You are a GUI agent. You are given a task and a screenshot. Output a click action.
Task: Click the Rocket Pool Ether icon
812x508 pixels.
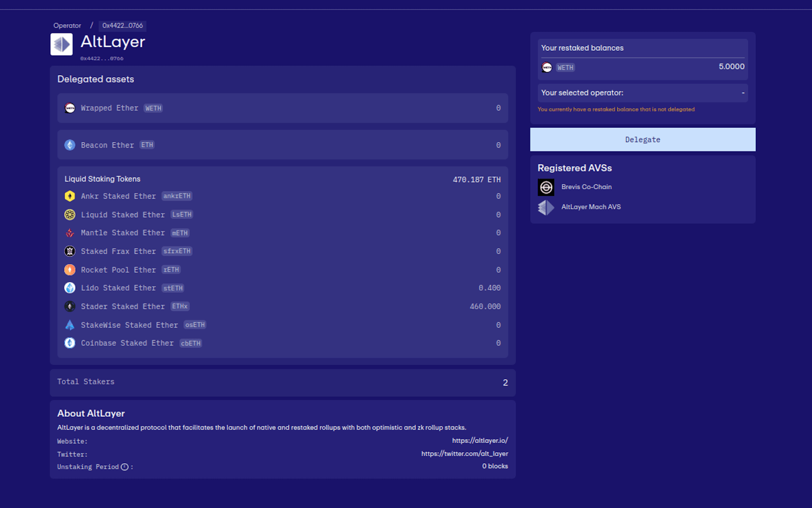coord(70,270)
